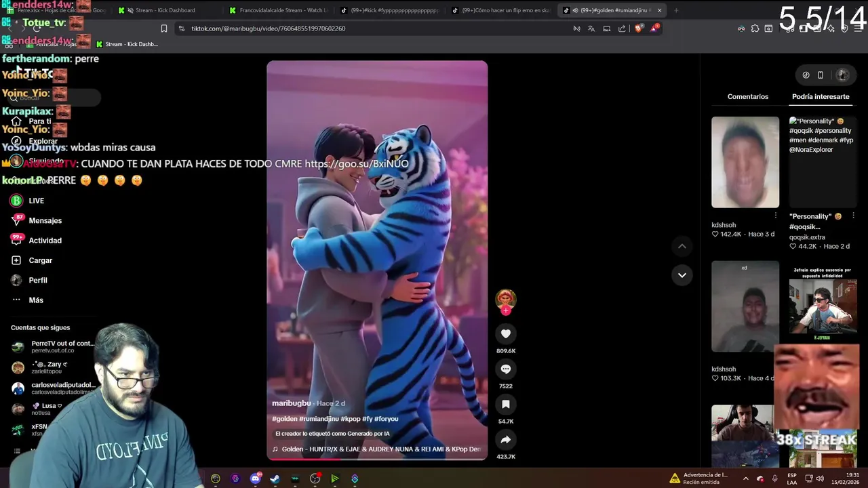Show hidden system tray icons chevron
Image resolution: width=868 pixels, height=488 pixels.
tap(745, 479)
